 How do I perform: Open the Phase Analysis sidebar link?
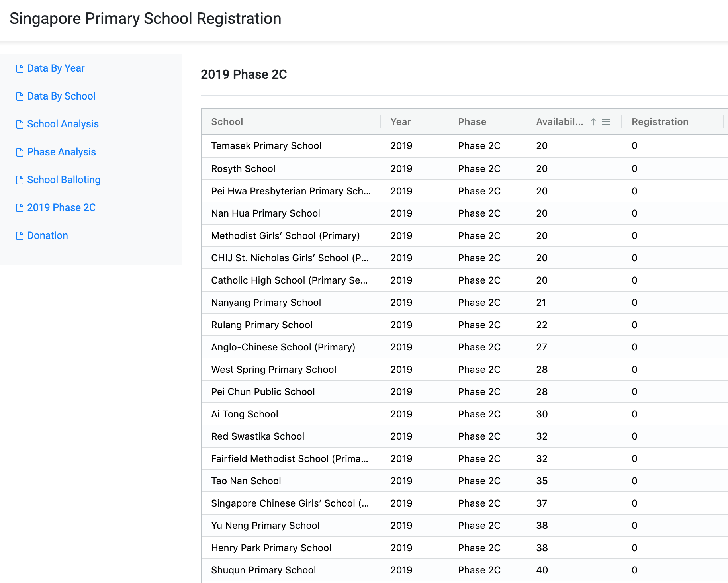[61, 152]
